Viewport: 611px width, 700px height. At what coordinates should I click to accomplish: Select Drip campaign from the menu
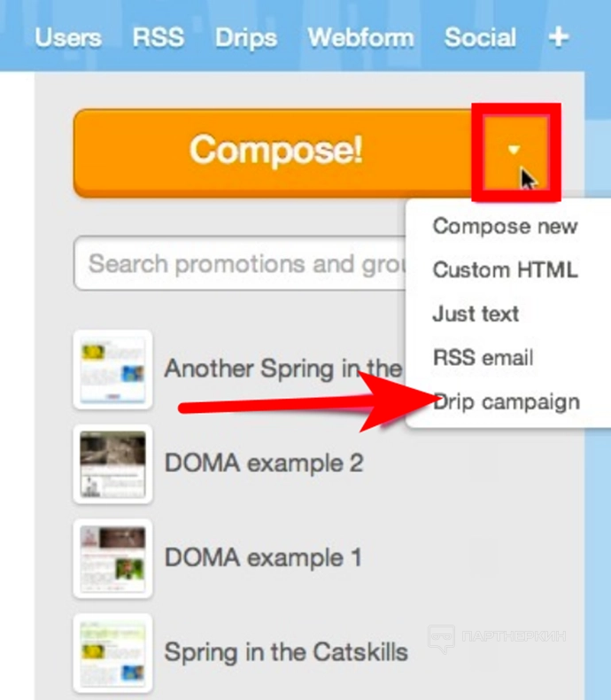[x=507, y=402]
